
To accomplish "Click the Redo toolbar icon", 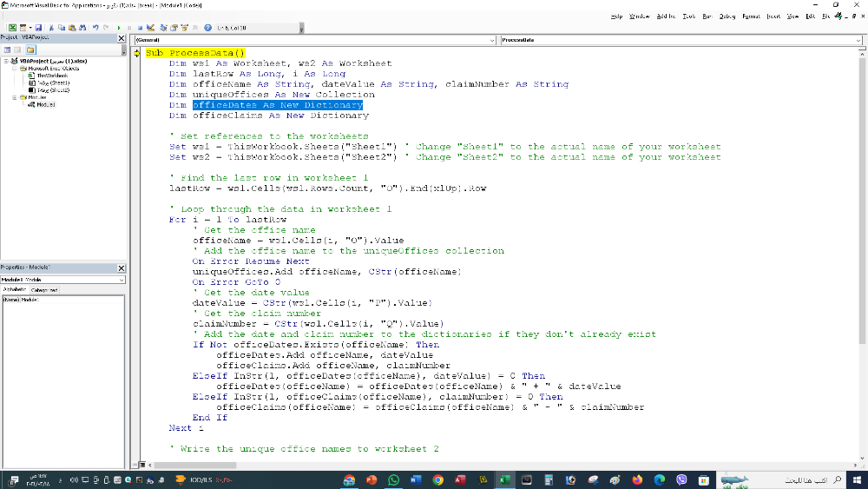I will tap(106, 28).
